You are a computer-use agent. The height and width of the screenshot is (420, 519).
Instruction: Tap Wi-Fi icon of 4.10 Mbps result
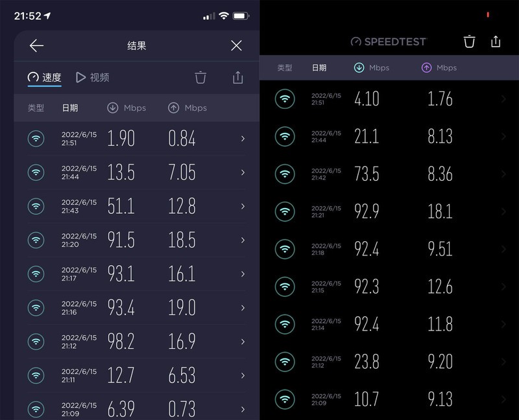(284, 99)
